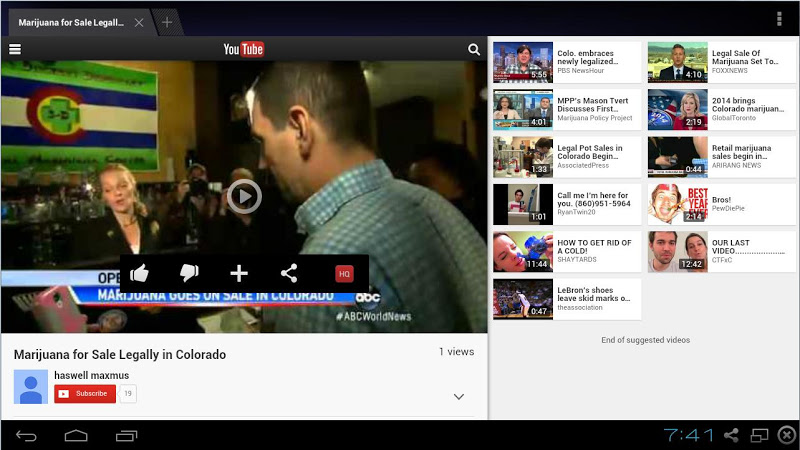Image resolution: width=800 pixels, height=450 pixels.
Task: Like the video with thumbs up
Action: click(x=139, y=273)
